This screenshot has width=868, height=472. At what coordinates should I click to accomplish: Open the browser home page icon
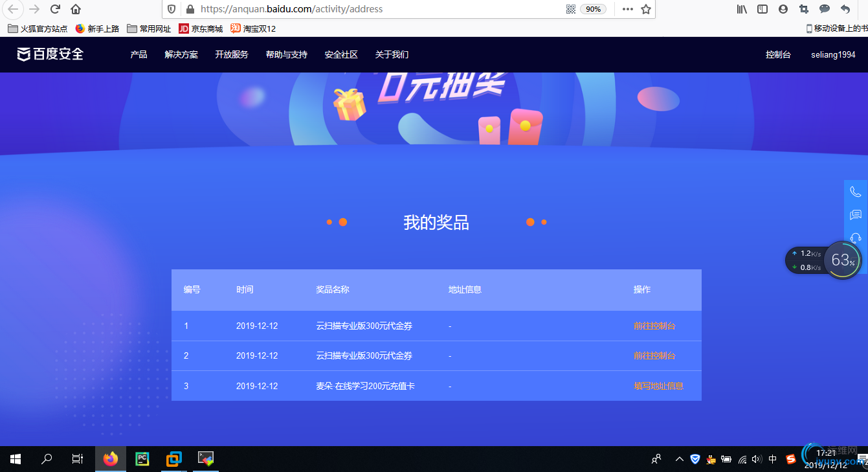76,9
